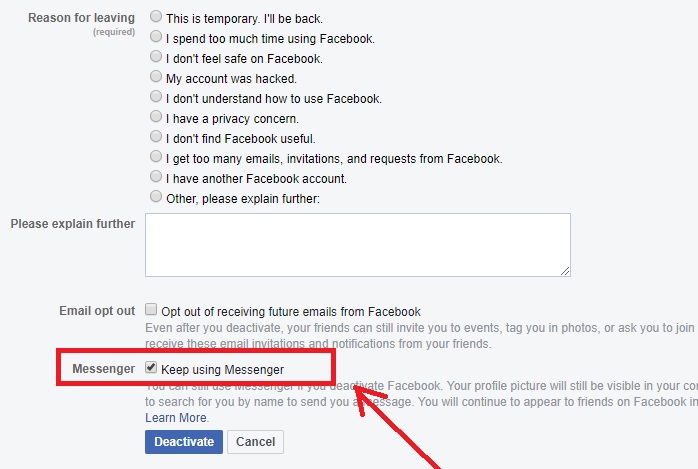Choose "I spend too much time using Facebook"

(x=156, y=37)
